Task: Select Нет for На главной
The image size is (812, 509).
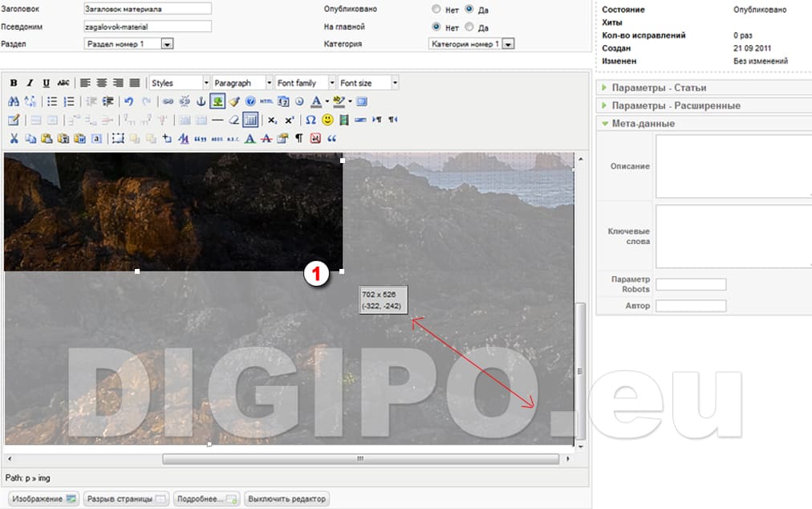Action: tap(436, 26)
